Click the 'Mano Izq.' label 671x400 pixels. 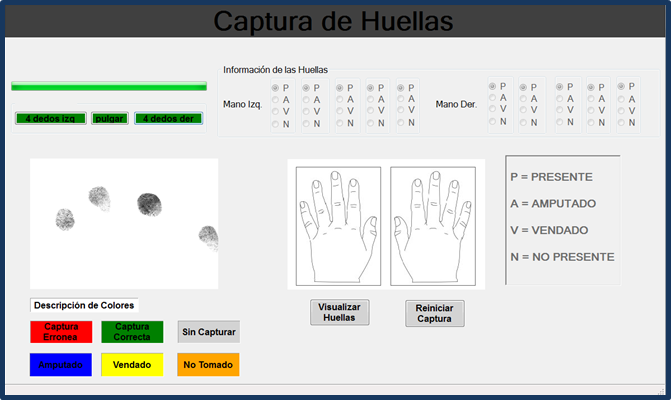pos(243,104)
